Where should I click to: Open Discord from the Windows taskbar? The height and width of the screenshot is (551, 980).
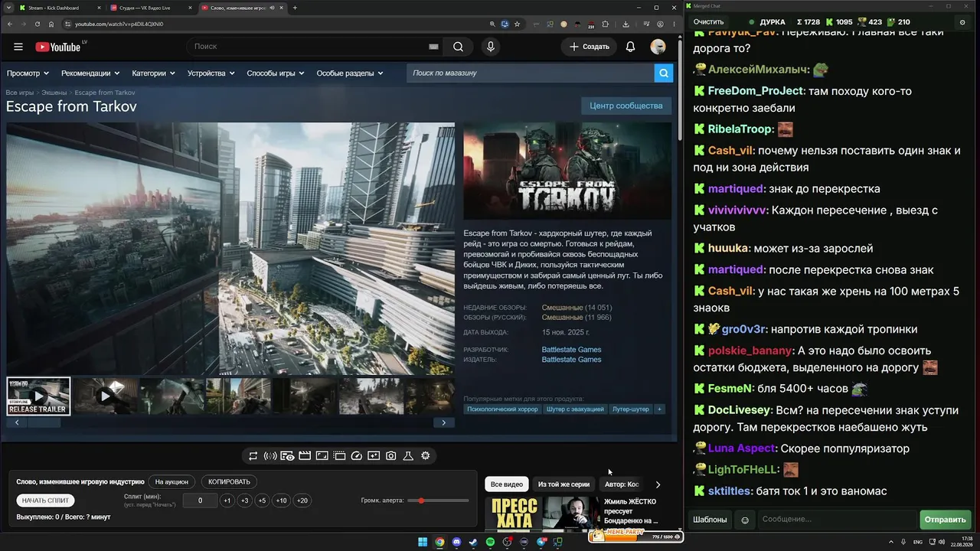456,543
